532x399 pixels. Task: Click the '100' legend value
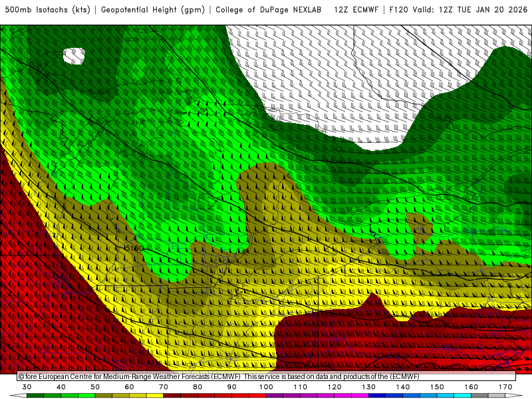pos(267,387)
